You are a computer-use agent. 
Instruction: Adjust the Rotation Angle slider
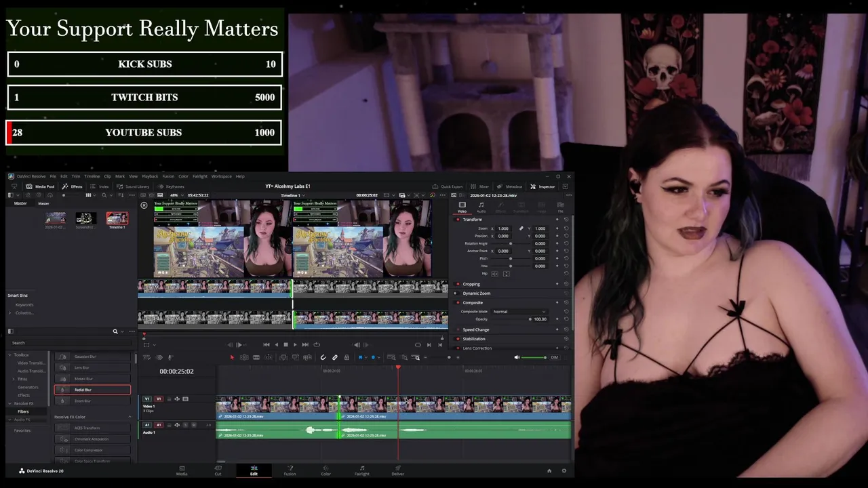pyautogui.click(x=510, y=243)
